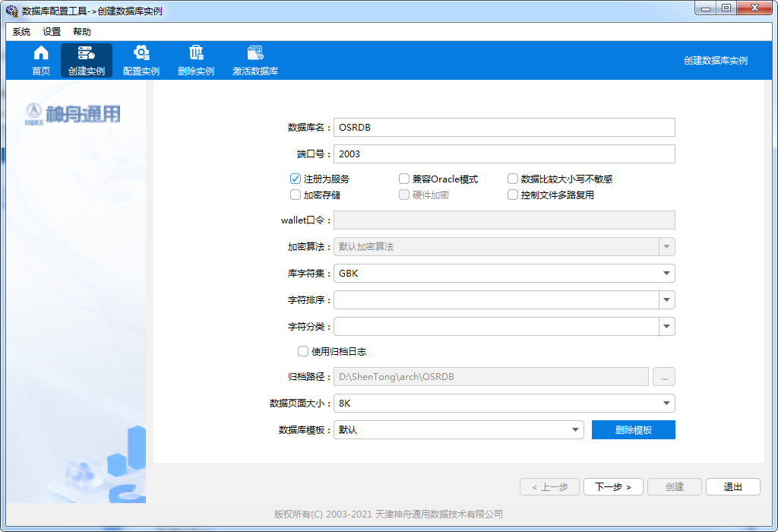Expand the 库字符集 GBK dropdown
Viewport: 778px width, 532px height.
coord(666,274)
